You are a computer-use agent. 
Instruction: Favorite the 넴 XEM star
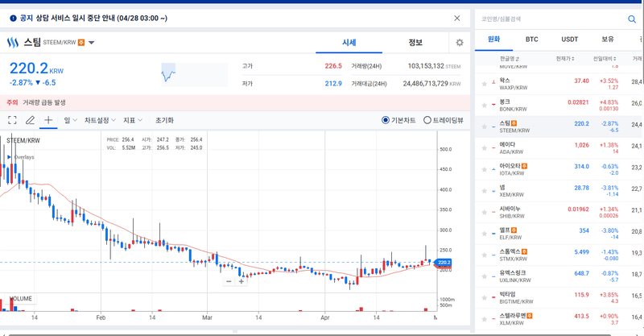pos(485,191)
